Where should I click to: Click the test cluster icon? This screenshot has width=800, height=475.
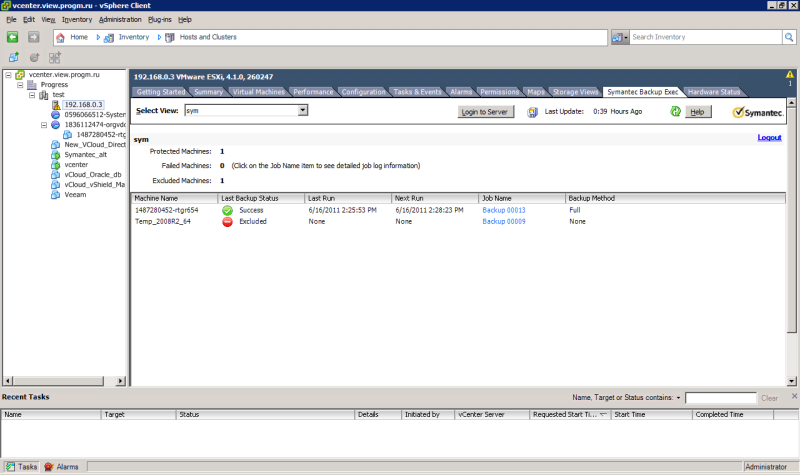coord(44,95)
